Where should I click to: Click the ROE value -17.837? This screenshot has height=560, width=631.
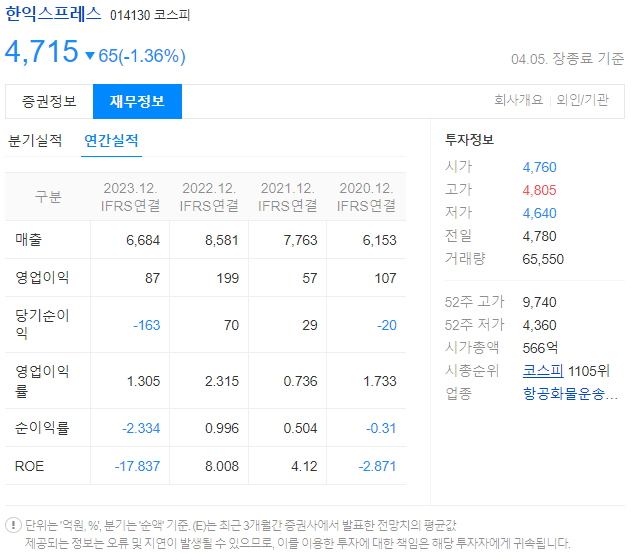point(137,466)
